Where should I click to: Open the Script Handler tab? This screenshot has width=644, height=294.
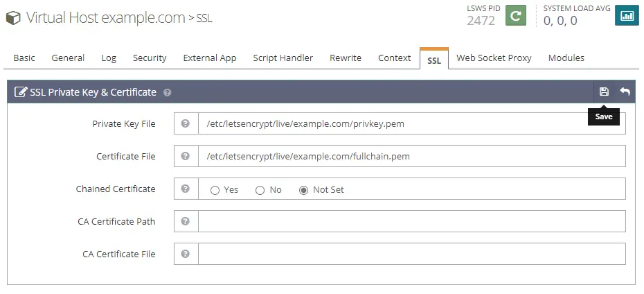point(283,58)
